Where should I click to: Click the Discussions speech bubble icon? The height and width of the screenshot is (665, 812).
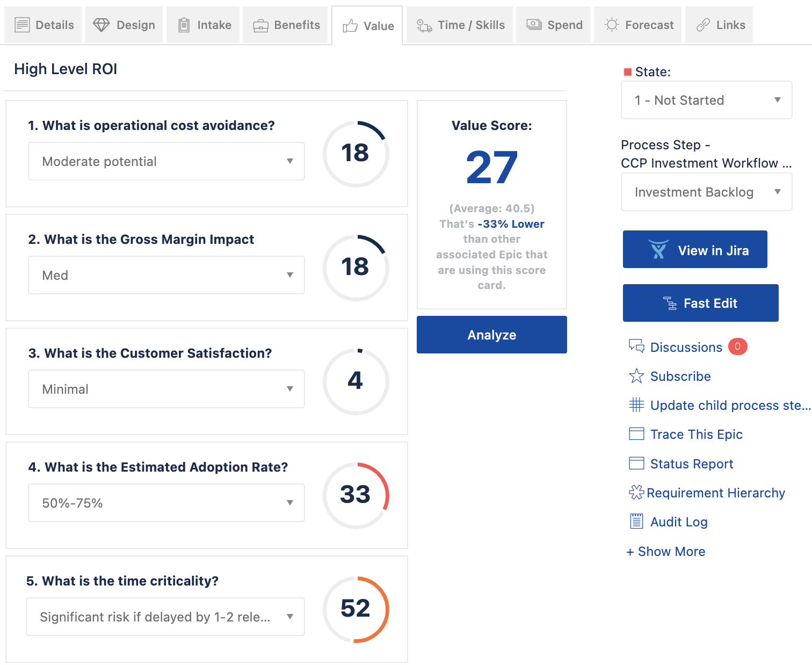click(636, 346)
